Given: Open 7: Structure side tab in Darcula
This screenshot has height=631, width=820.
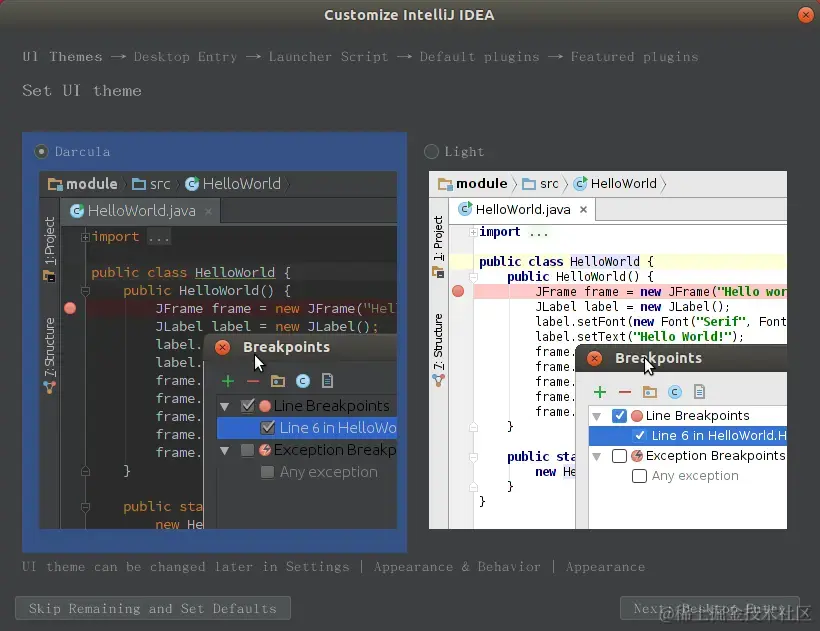Looking at the screenshot, I should pos(50,347).
